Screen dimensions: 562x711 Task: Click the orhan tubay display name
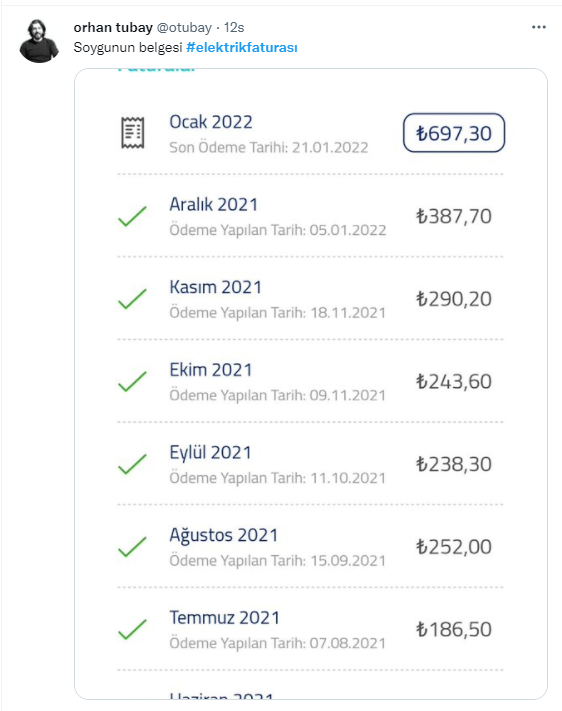(113, 28)
